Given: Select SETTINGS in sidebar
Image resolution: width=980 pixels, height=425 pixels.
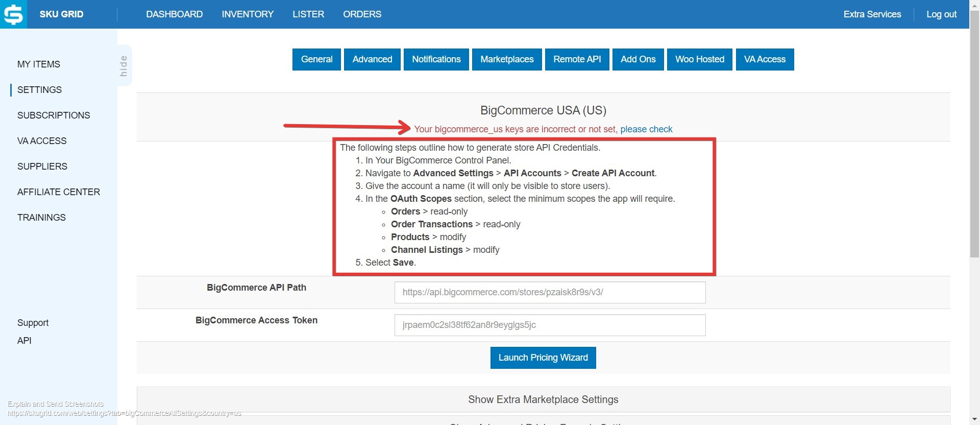Looking at the screenshot, I should tap(39, 90).
